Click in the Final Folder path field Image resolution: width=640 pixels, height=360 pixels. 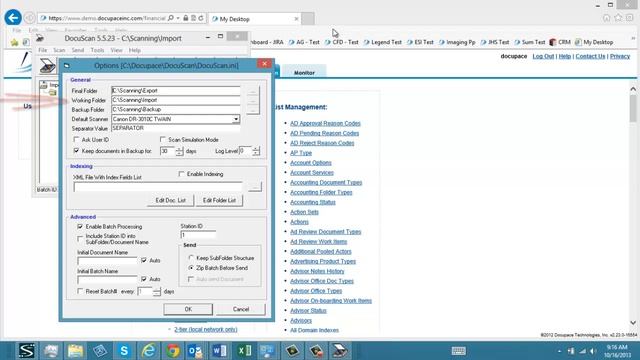pyautogui.click(x=176, y=91)
